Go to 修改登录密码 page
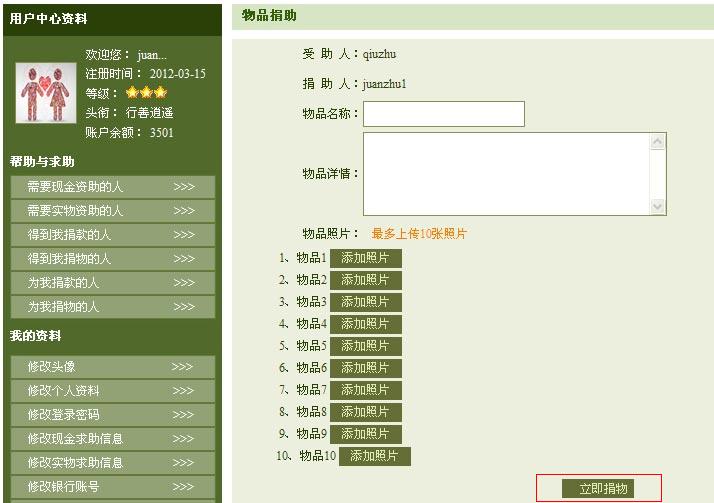Image resolution: width=714 pixels, height=503 pixels. [x=112, y=415]
